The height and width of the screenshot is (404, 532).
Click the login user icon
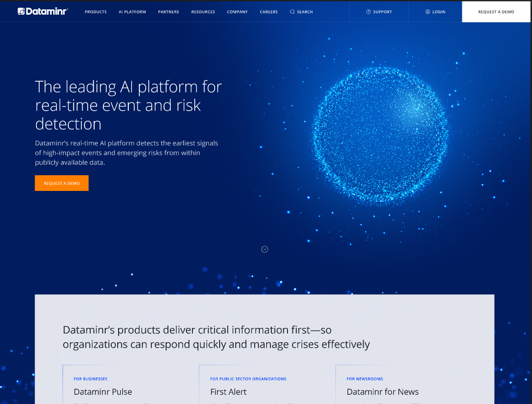point(428,12)
